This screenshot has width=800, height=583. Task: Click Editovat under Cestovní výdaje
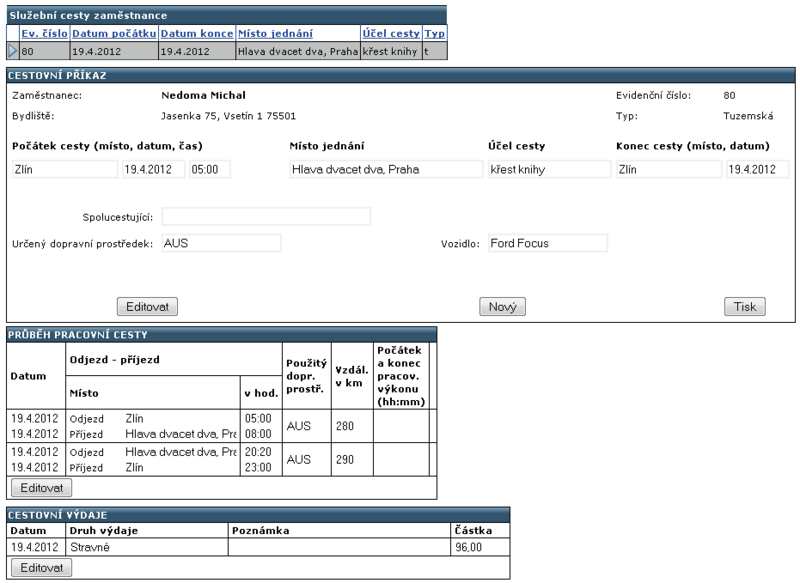tap(41, 568)
